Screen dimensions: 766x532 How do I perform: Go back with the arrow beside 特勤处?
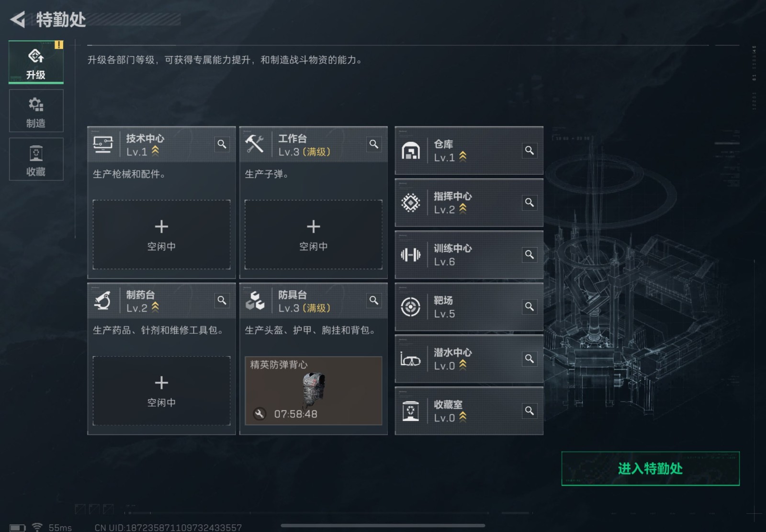18,20
